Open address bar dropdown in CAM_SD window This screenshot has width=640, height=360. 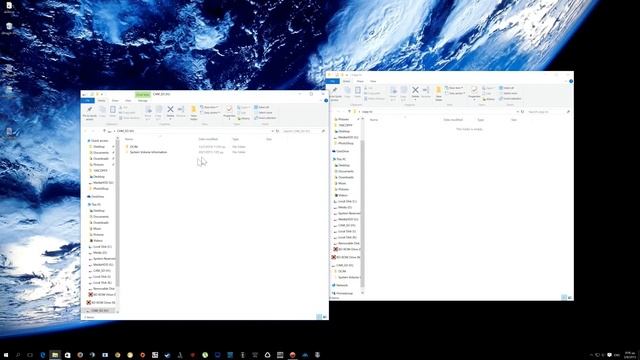tap(273, 131)
